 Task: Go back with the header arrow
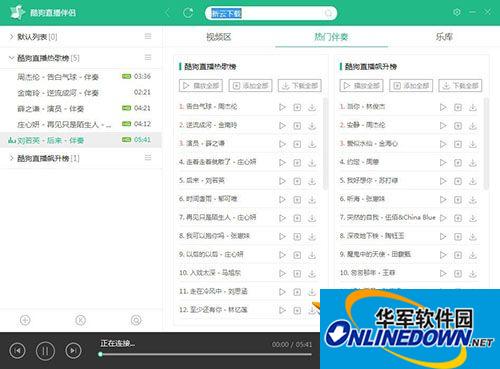pos(167,13)
